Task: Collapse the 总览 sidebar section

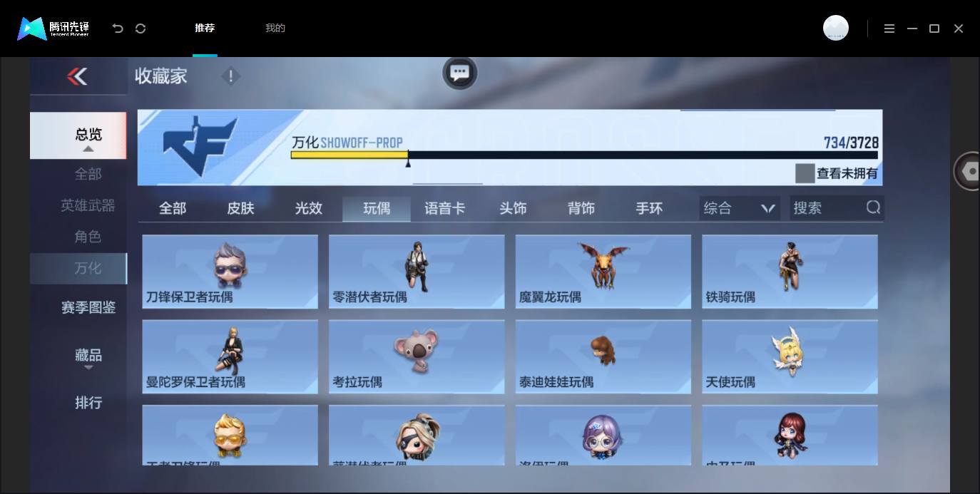Action: coord(78,135)
